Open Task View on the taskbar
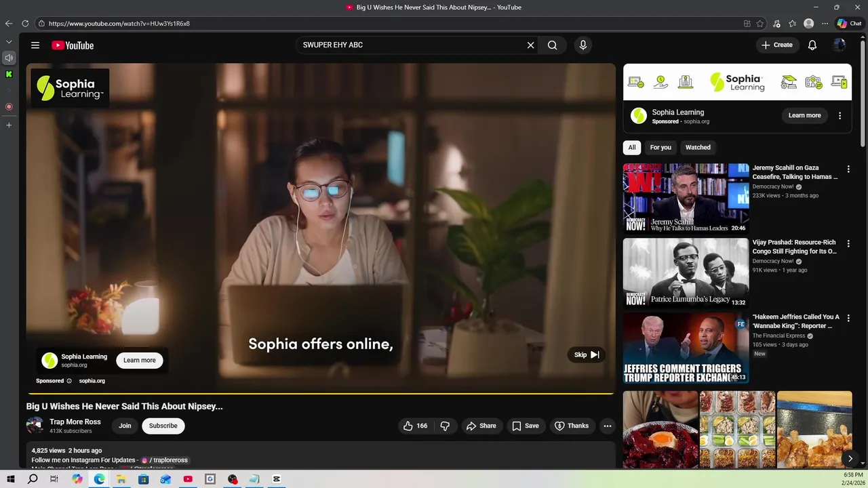The height and width of the screenshot is (488, 868). pyautogui.click(x=54, y=479)
